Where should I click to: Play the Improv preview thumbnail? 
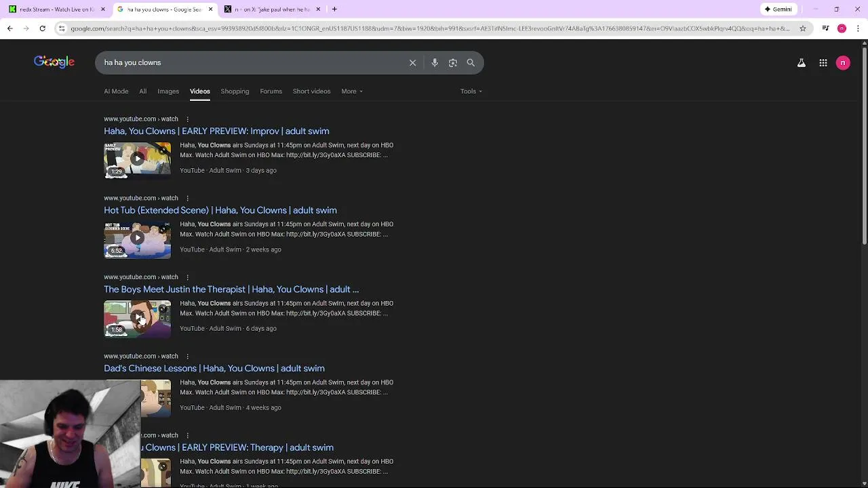pyautogui.click(x=137, y=159)
